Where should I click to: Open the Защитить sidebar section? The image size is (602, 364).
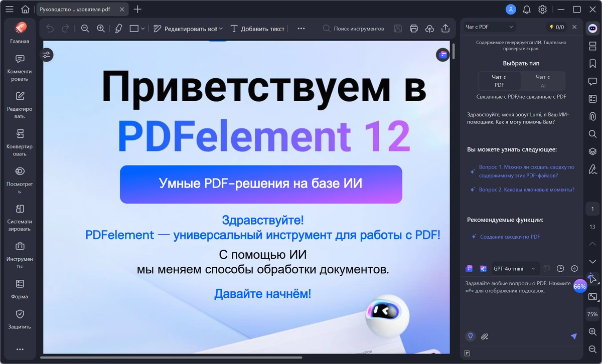20,319
